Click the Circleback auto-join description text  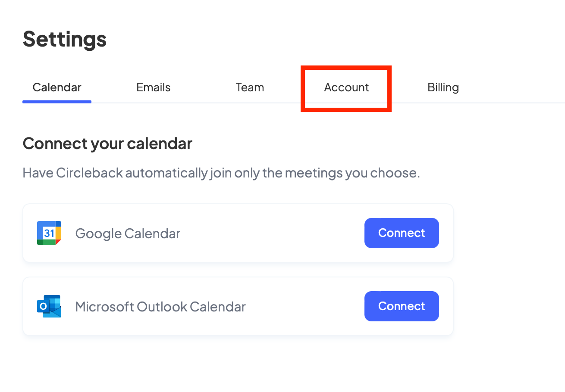point(221,173)
